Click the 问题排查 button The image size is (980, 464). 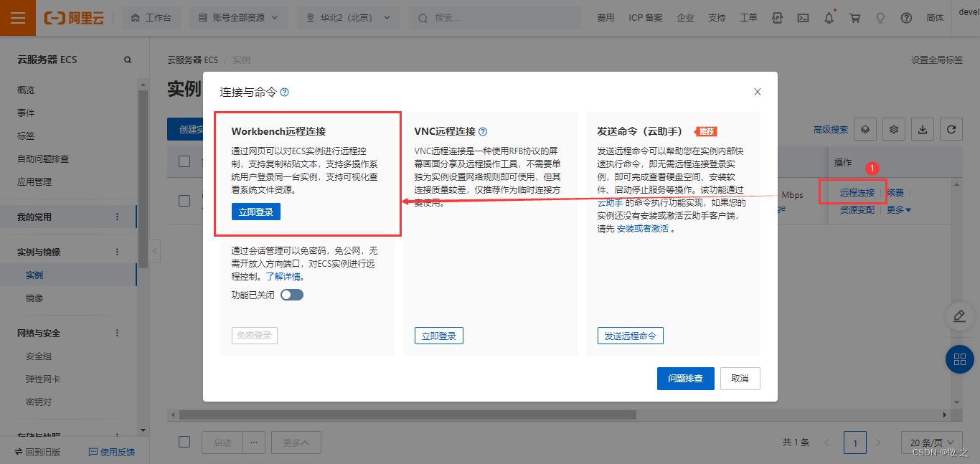pos(685,378)
